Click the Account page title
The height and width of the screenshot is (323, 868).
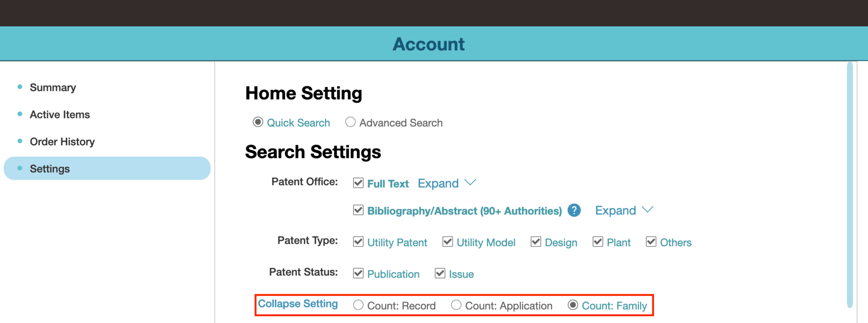tap(428, 44)
